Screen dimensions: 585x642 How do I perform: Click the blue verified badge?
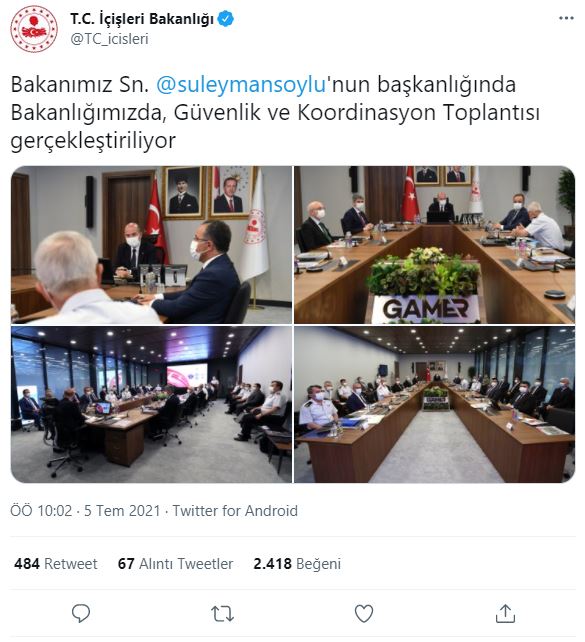point(226,19)
